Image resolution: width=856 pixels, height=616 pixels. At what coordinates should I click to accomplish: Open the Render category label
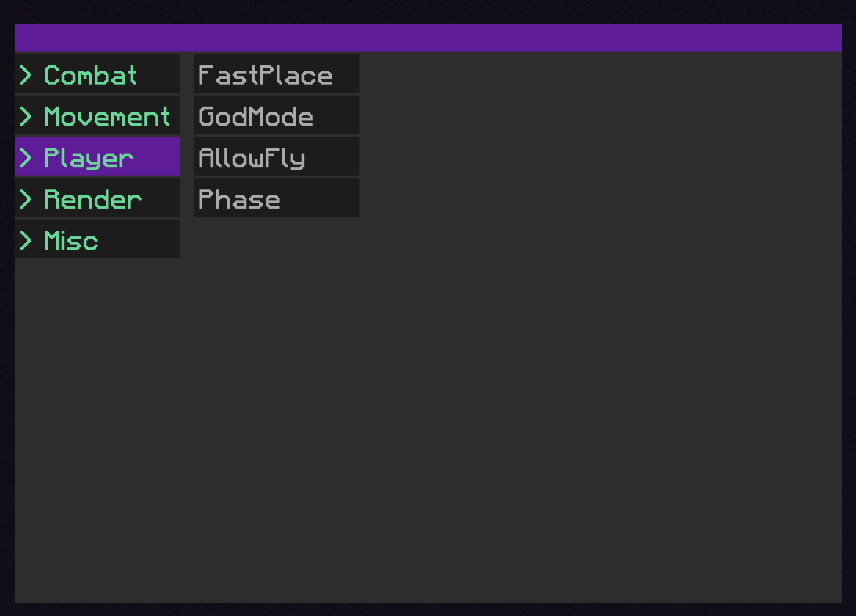(93, 199)
